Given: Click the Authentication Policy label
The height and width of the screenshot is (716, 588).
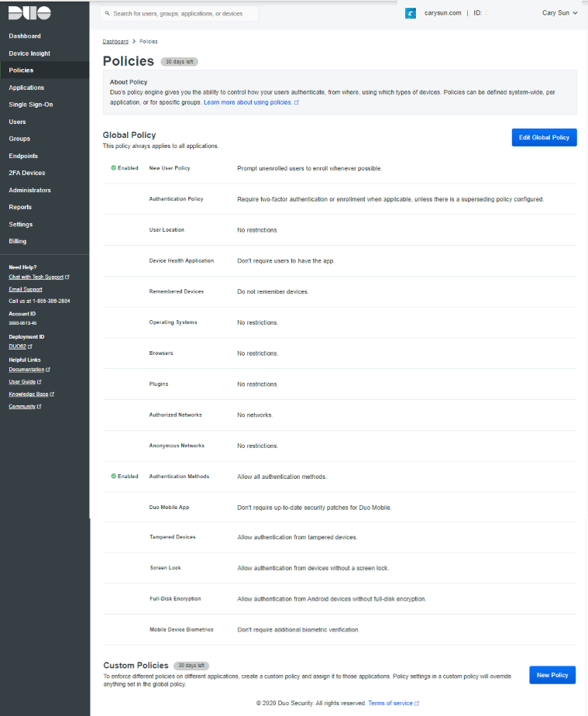Looking at the screenshot, I should [176, 199].
